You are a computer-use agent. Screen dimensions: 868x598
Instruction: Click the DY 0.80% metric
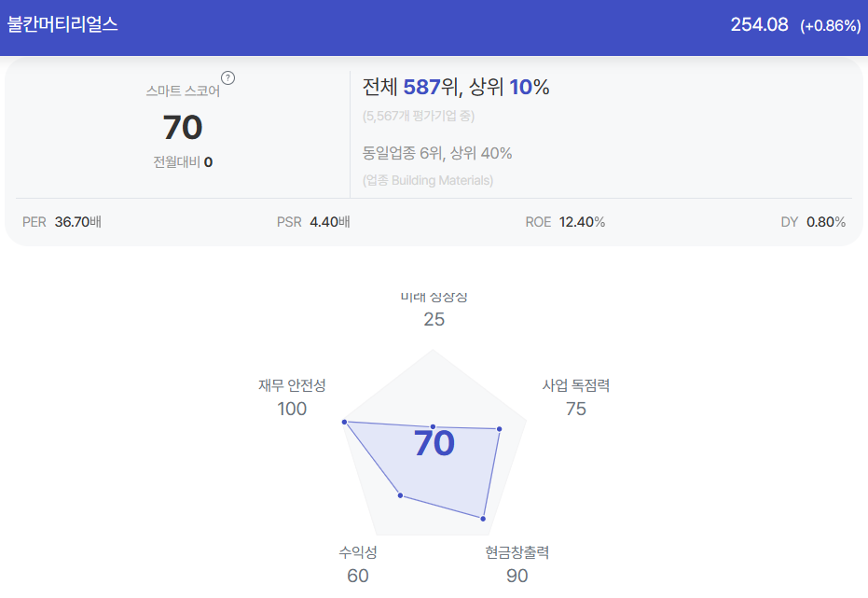[813, 222]
